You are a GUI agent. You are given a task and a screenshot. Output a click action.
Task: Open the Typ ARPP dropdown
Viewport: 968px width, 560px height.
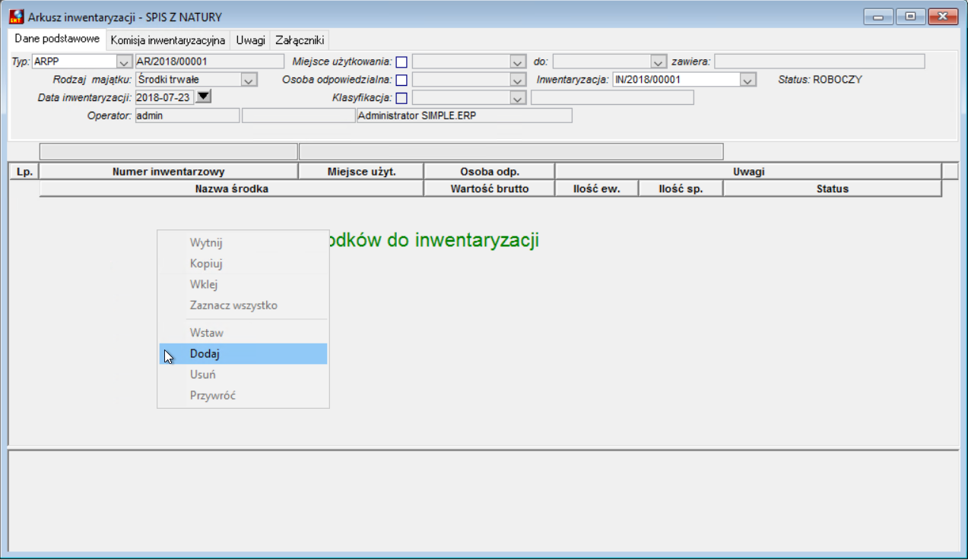pyautogui.click(x=124, y=62)
